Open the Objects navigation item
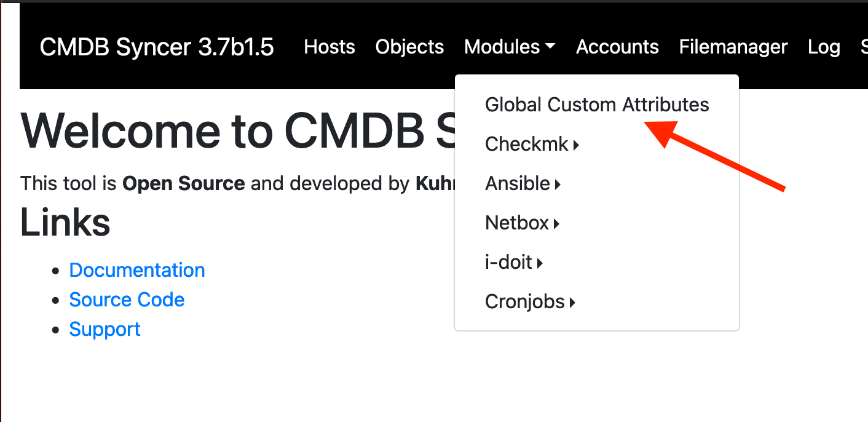 point(409,47)
